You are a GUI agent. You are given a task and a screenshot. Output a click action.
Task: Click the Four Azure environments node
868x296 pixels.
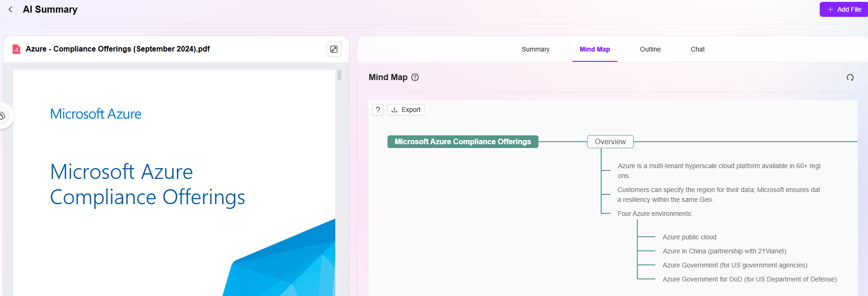point(655,214)
